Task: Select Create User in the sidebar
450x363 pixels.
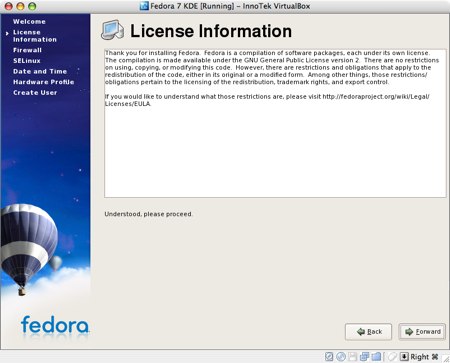Action: click(35, 93)
